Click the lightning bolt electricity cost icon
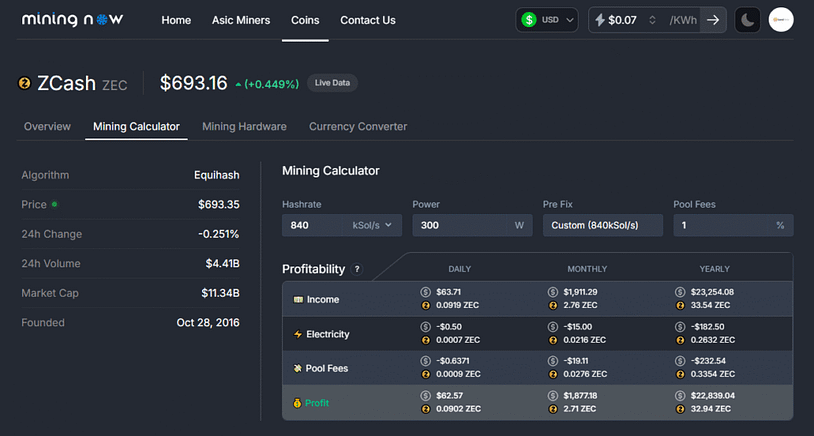Screen dimensions: 814x436 coord(599,20)
